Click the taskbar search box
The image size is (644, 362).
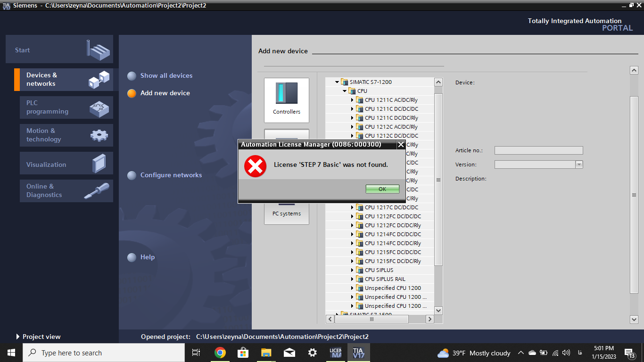coord(104,353)
